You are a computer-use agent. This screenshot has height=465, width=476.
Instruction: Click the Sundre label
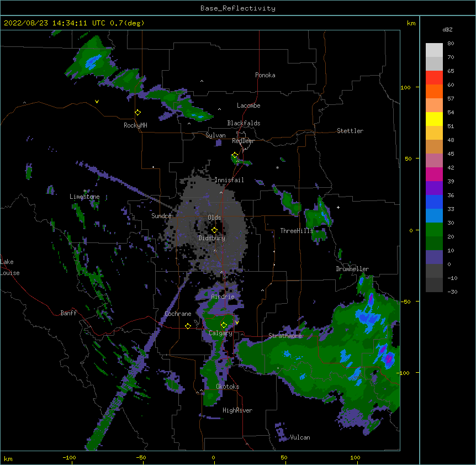point(161,216)
